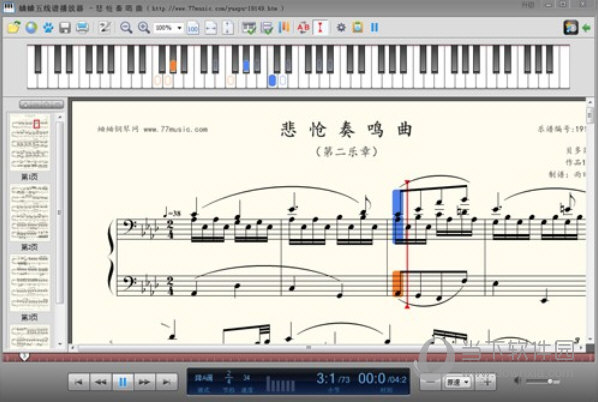This screenshot has width=598, height=402.
Task: Jump to start with skip-back button
Action: (x=79, y=382)
